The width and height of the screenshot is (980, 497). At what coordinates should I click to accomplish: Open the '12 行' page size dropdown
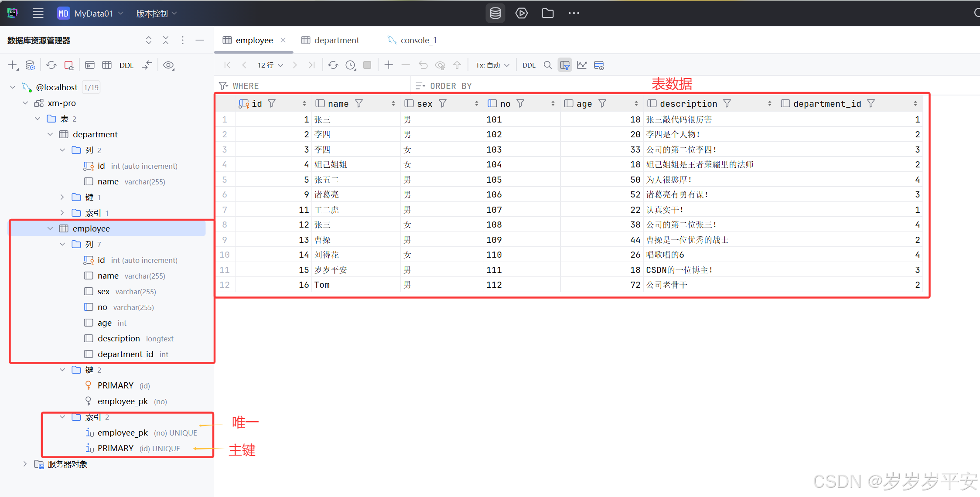pyautogui.click(x=269, y=65)
